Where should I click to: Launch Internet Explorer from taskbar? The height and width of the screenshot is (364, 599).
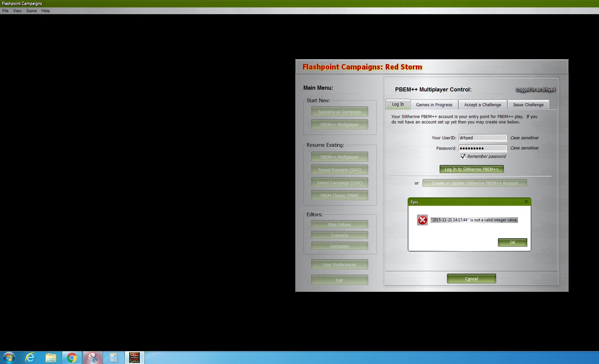30,358
